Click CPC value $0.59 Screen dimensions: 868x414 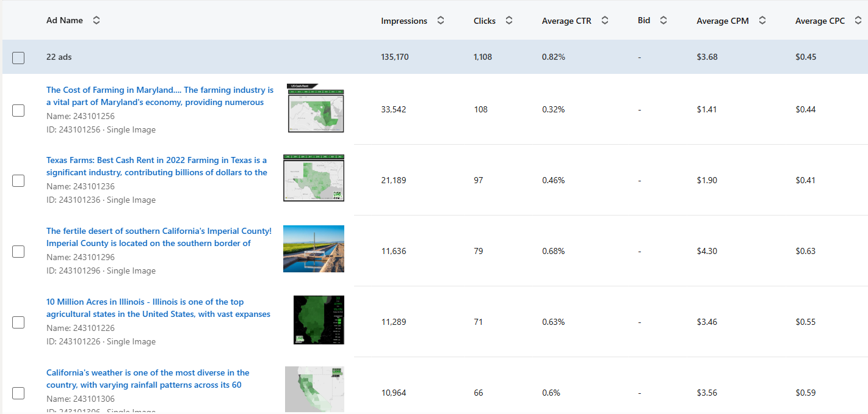[x=806, y=393]
